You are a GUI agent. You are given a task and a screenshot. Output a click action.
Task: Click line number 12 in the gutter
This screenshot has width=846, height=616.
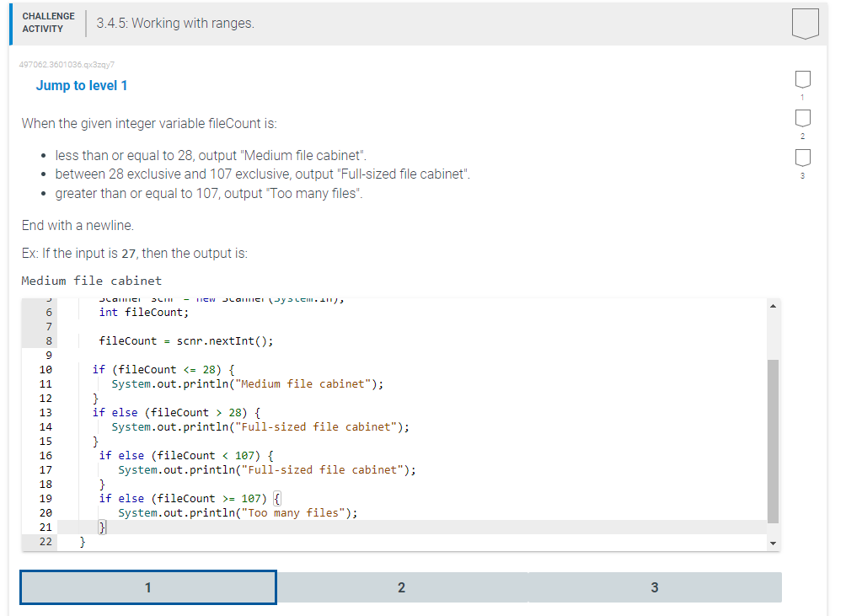[46, 399]
